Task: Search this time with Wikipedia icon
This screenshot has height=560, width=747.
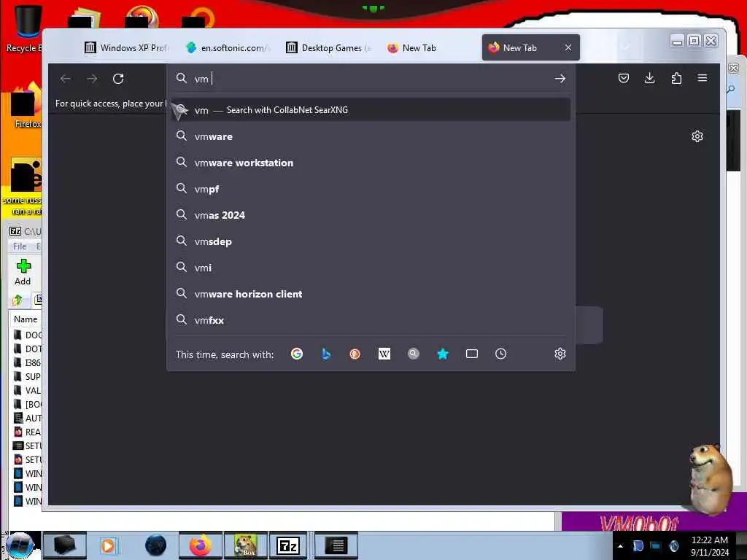Action: coord(384,354)
